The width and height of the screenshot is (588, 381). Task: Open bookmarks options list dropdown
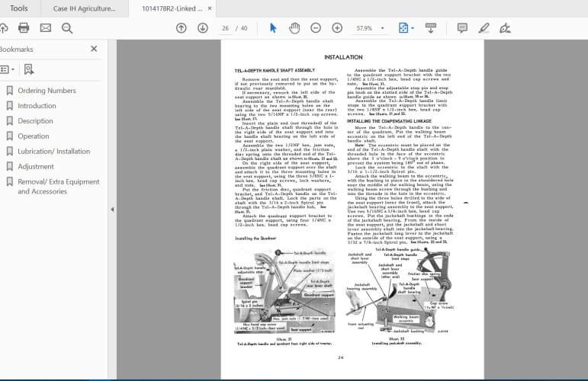pos(7,69)
